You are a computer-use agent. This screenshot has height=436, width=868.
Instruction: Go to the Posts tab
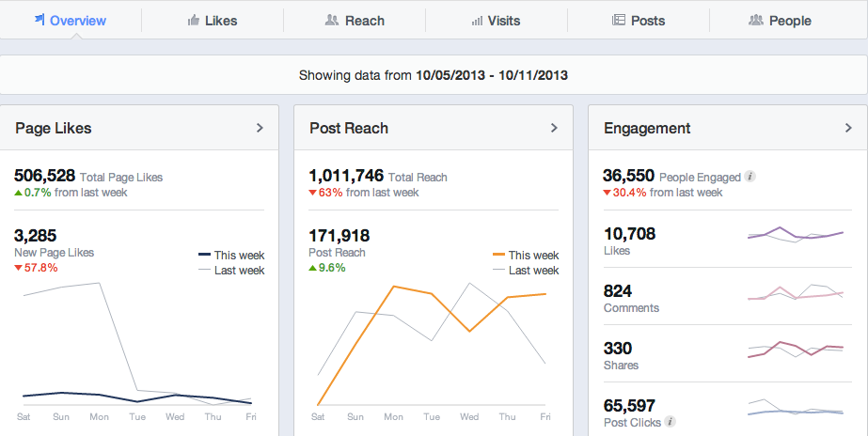tap(639, 21)
